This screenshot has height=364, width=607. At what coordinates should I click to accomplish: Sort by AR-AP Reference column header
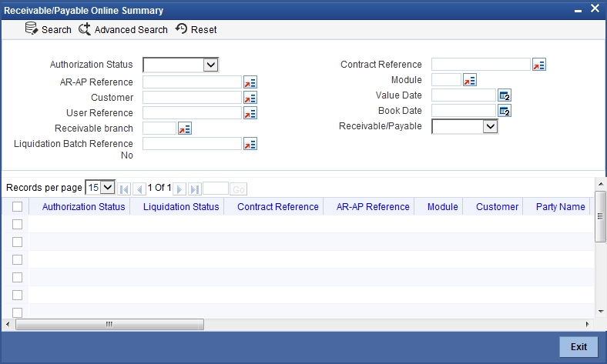(373, 207)
